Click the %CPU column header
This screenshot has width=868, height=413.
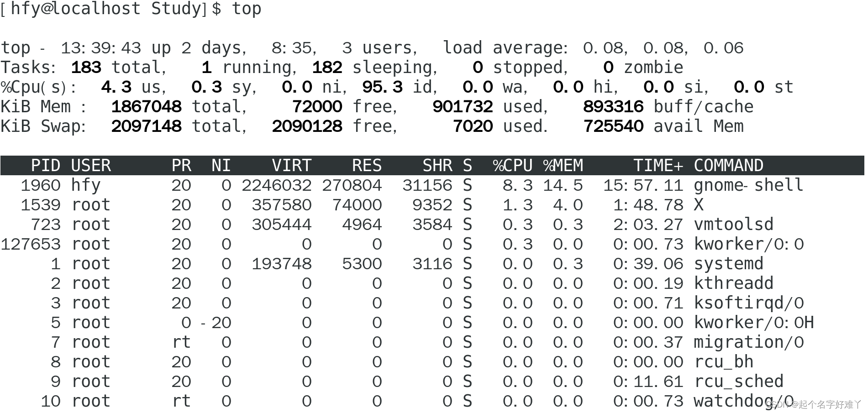point(513,165)
